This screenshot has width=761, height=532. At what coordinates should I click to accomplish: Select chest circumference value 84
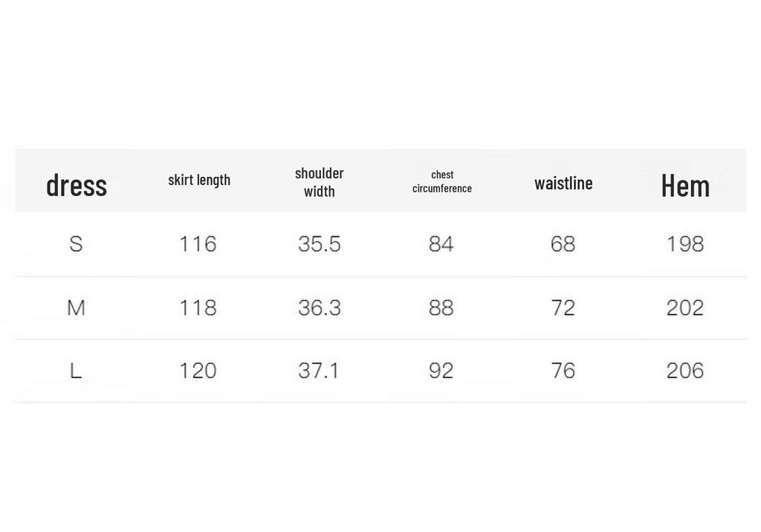441,244
